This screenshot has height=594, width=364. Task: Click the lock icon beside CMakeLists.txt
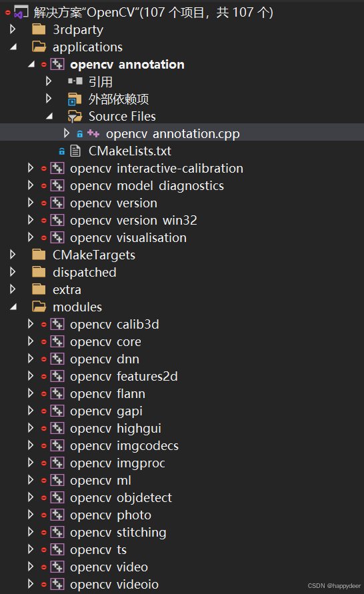tap(62, 151)
